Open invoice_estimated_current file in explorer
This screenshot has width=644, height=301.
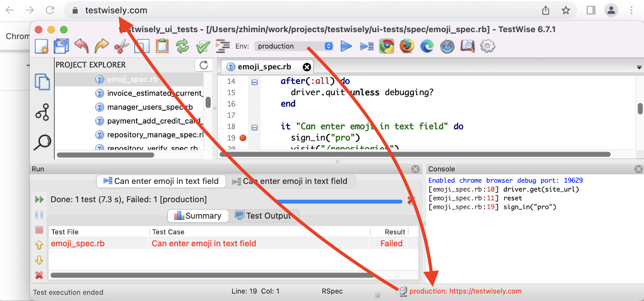[149, 93]
